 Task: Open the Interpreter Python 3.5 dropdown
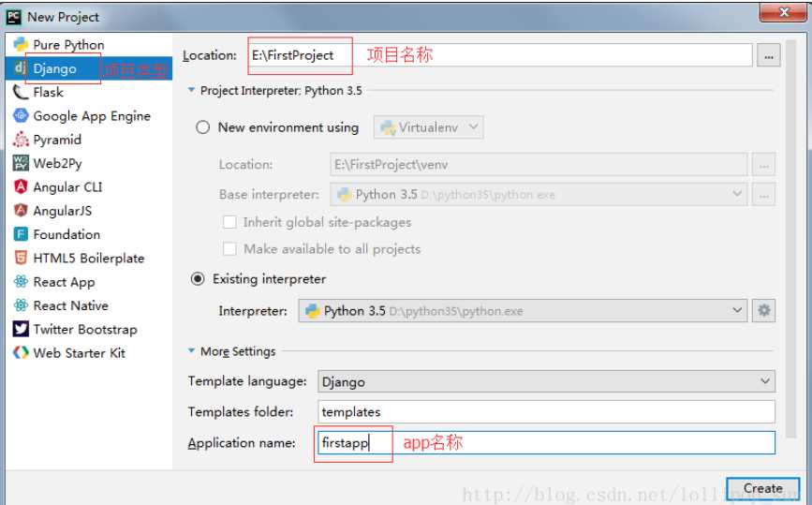click(523, 310)
